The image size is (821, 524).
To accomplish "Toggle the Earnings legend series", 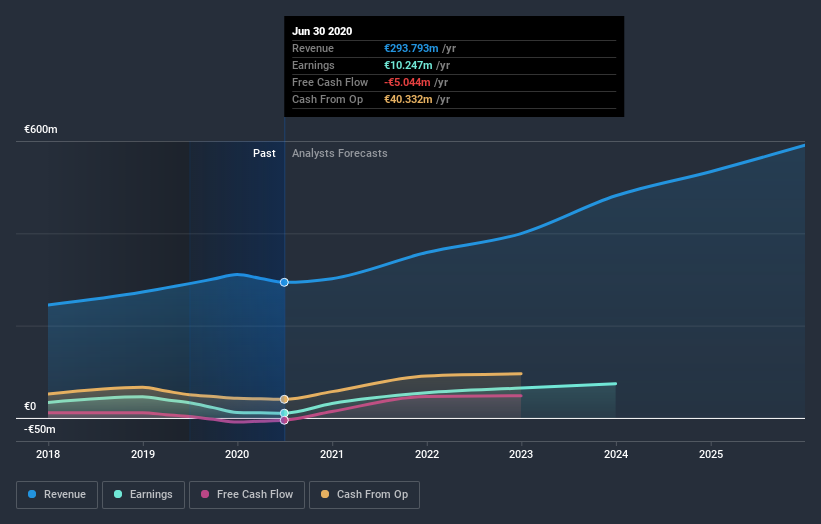I will click(143, 495).
